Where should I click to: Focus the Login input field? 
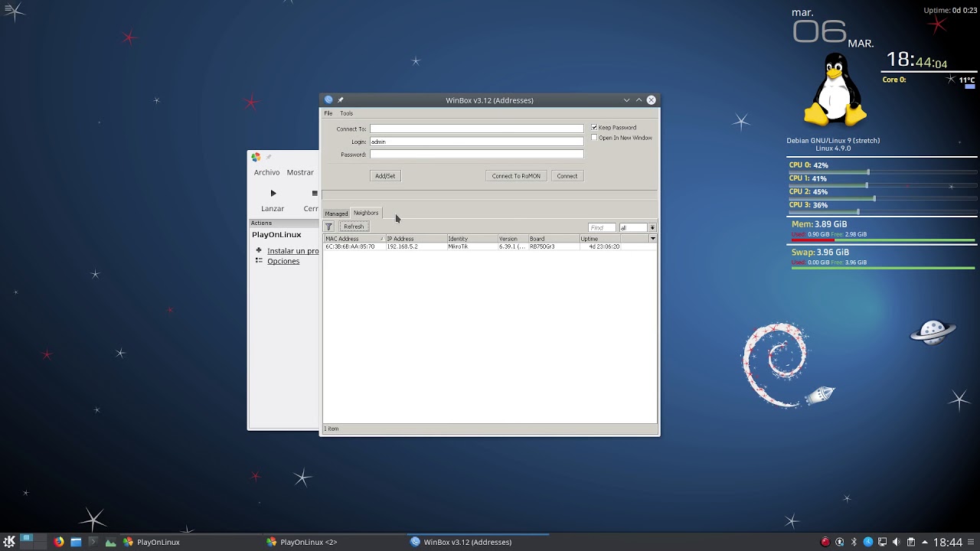coord(476,142)
